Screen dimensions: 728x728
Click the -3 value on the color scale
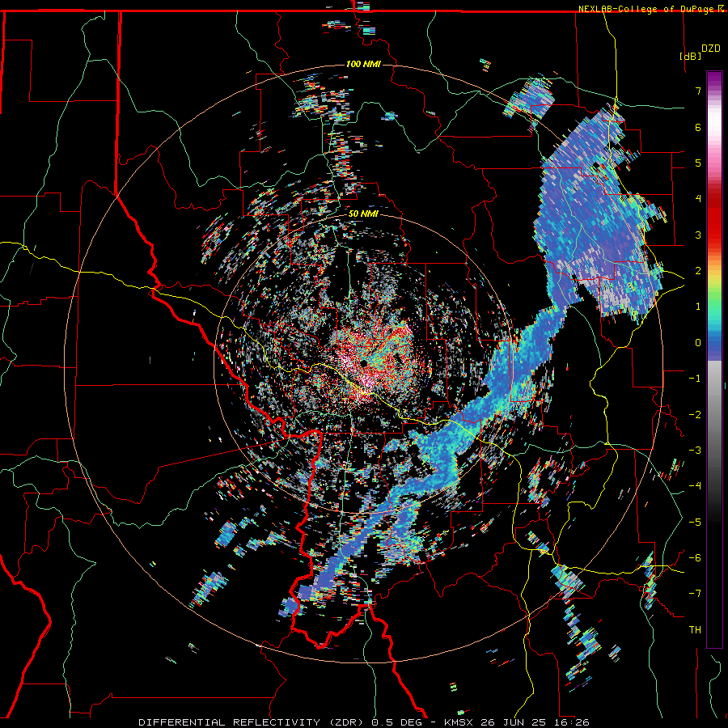[695, 451]
